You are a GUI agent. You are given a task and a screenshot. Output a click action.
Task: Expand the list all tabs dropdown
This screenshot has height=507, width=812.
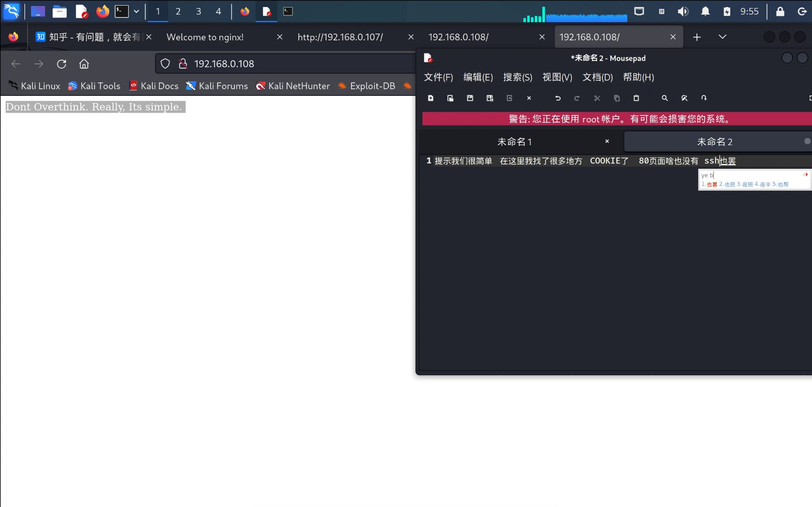pos(723,37)
